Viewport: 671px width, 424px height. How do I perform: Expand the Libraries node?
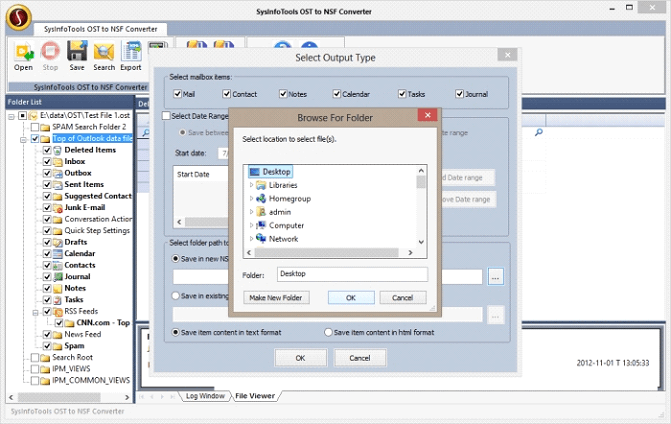tap(251, 185)
